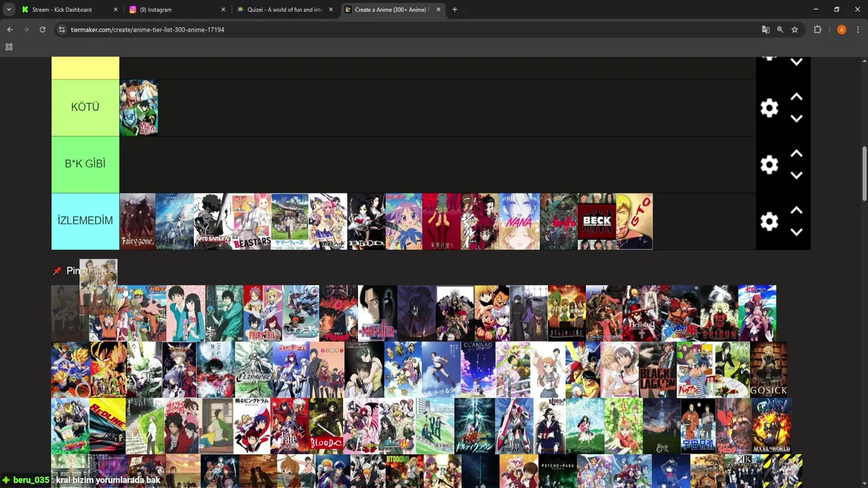Move the KÖTÜ tier up
Viewport: 868px width, 488px height.
pos(796,98)
